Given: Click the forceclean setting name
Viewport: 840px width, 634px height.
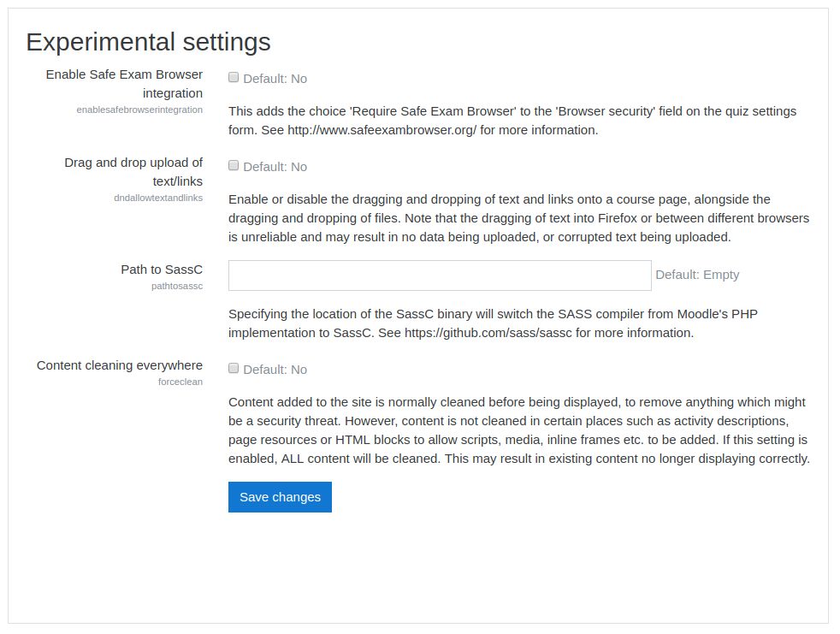Looking at the screenshot, I should tap(180, 382).
